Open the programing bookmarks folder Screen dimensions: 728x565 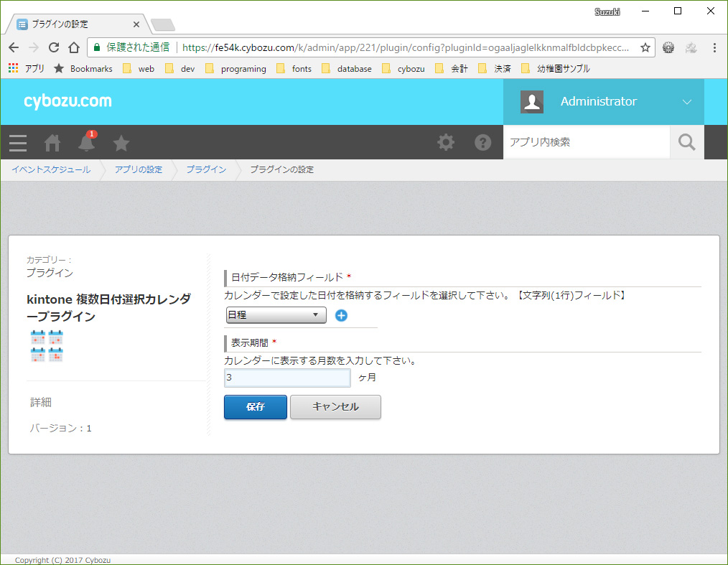[236, 69]
